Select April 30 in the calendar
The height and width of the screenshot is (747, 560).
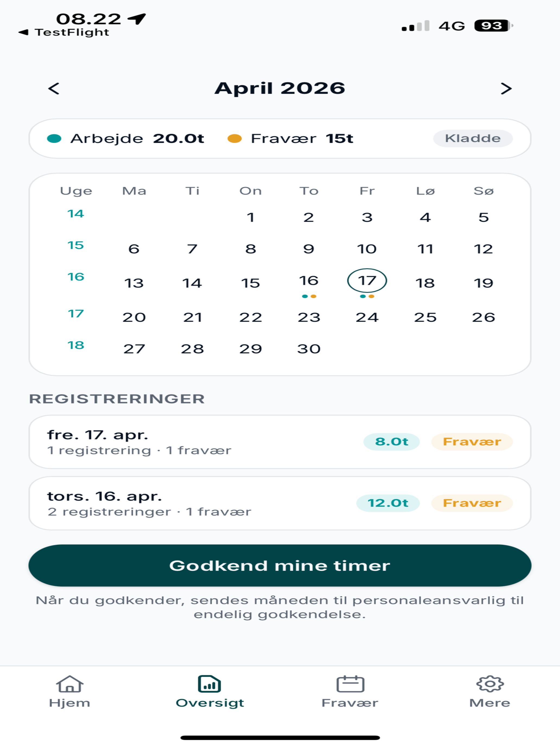308,349
